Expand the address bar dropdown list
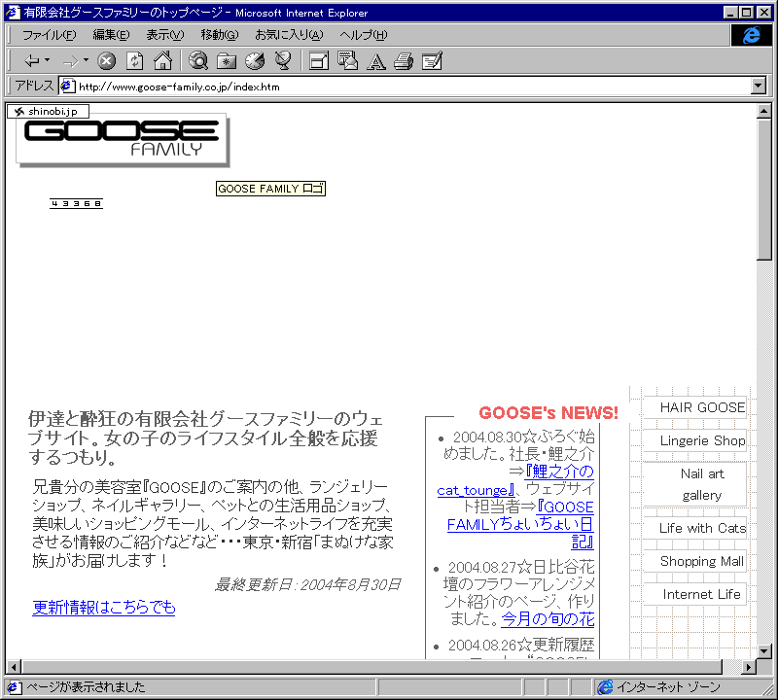Viewport: 778px width, 700px height. pos(759,86)
